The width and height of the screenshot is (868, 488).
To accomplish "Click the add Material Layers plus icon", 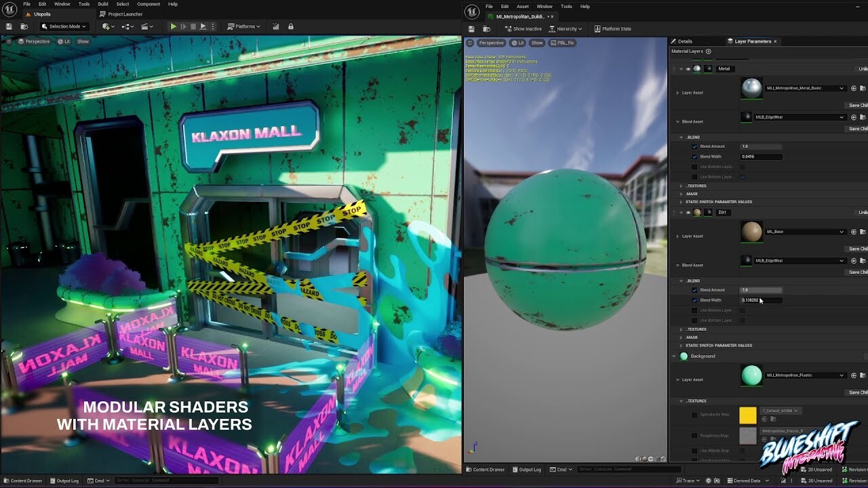I will click(709, 51).
